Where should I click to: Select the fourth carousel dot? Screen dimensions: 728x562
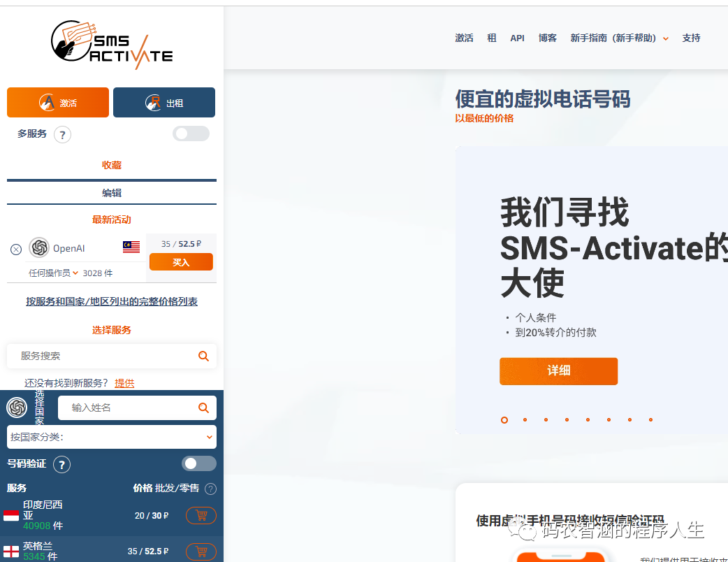[x=567, y=420]
